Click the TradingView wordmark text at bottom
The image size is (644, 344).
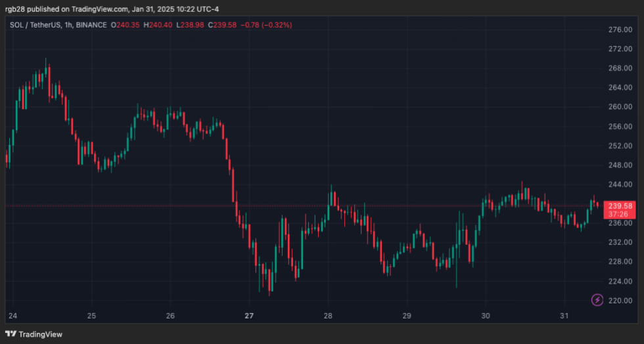pyautogui.click(x=41, y=334)
